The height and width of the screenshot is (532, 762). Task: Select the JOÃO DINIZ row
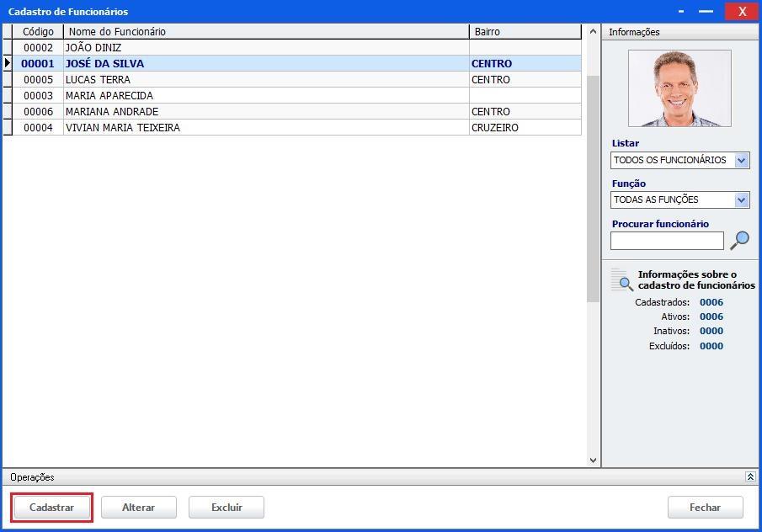[292, 48]
